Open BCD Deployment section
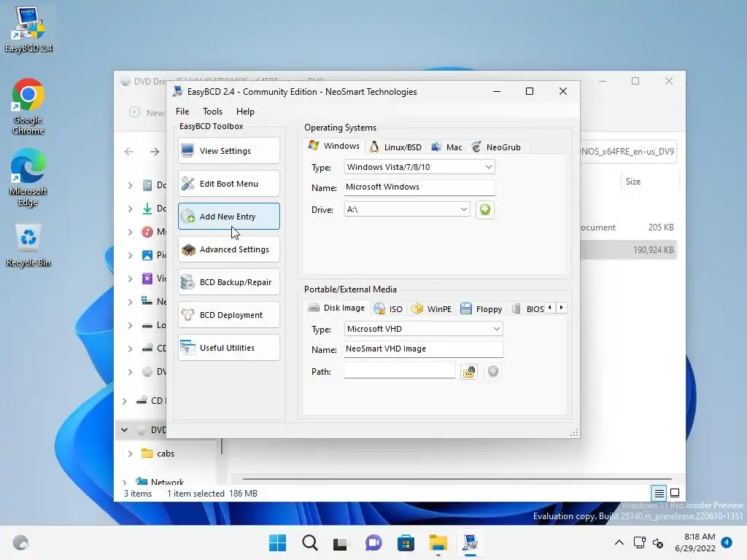This screenshot has width=747, height=560. 228,315
